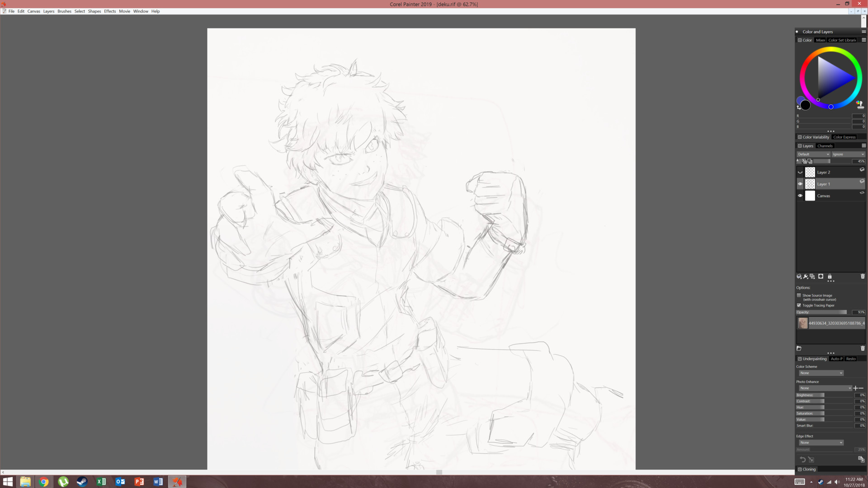Select the black main color swatch
868x488 pixels.
(x=806, y=105)
